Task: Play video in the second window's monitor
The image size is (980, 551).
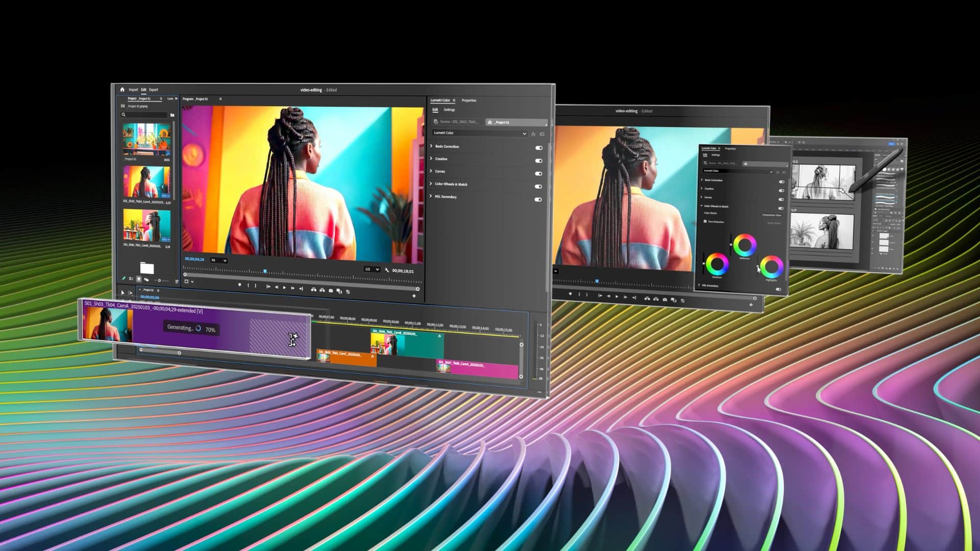Action: pos(617,296)
